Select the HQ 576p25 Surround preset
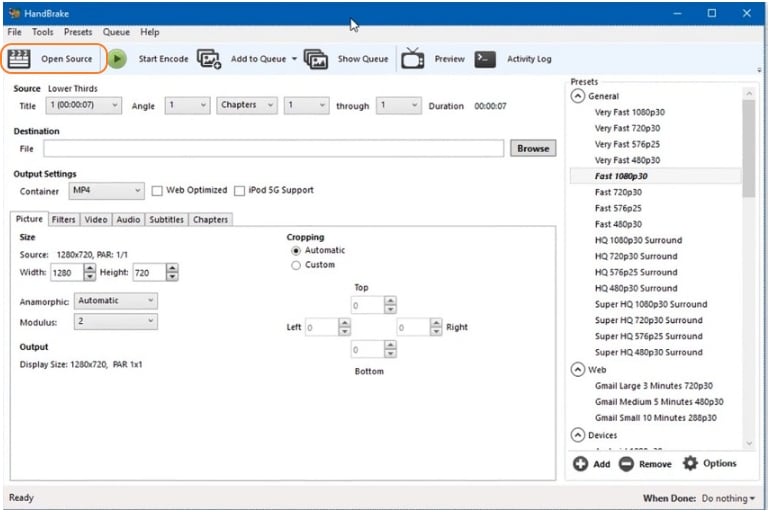 click(636, 272)
